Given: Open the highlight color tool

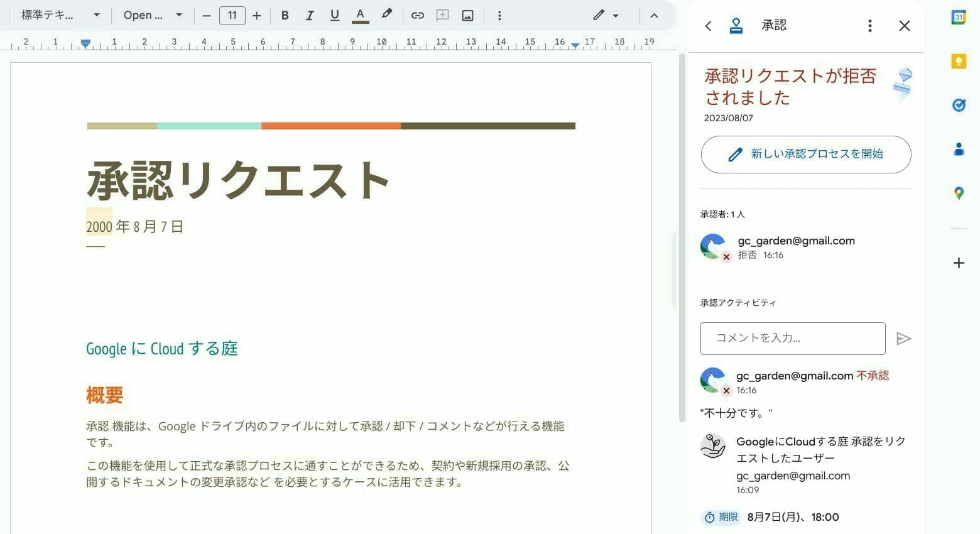Looking at the screenshot, I should point(386,14).
